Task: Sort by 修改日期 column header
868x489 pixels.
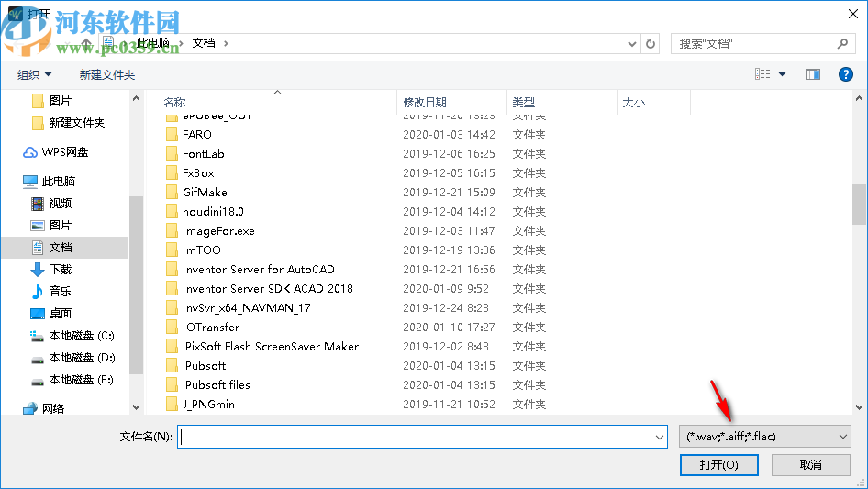Action: [425, 103]
